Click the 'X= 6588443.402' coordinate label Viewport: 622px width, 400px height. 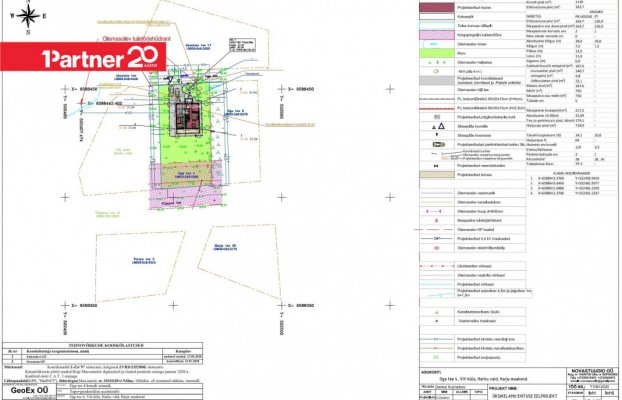(x=105, y=103)
